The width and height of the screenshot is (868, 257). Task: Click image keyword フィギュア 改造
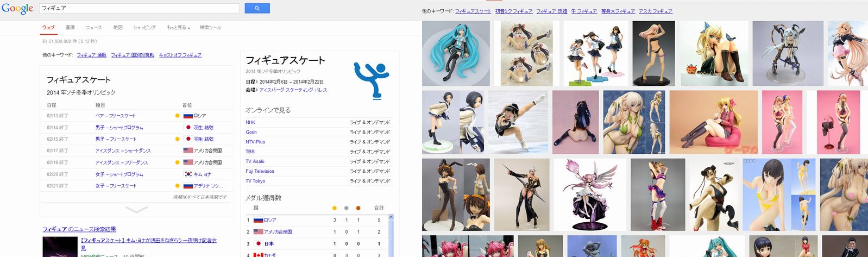pos(552,11)
